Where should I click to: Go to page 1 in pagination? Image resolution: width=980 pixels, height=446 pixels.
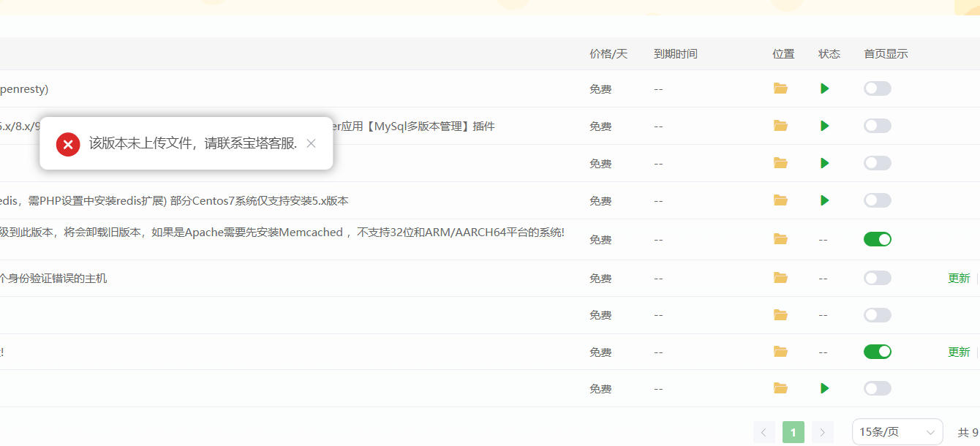click(x=794, y=432)
